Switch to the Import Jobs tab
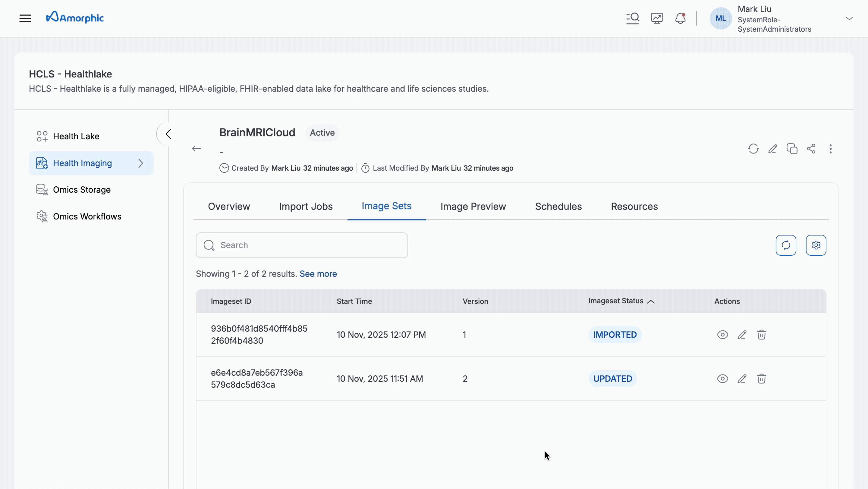The image size is (868, 489). pos(306,206)
